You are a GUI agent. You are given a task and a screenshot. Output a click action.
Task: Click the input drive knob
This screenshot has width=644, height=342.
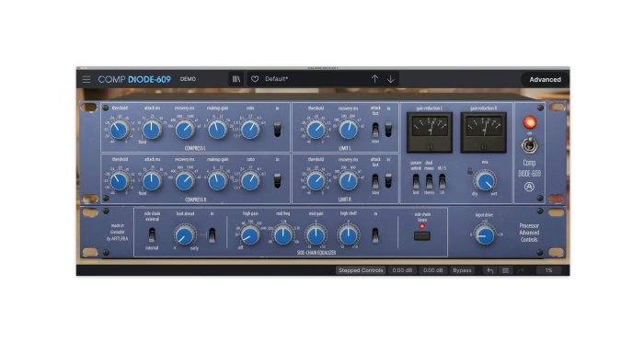pyautogui.click(x=485, y=235)
